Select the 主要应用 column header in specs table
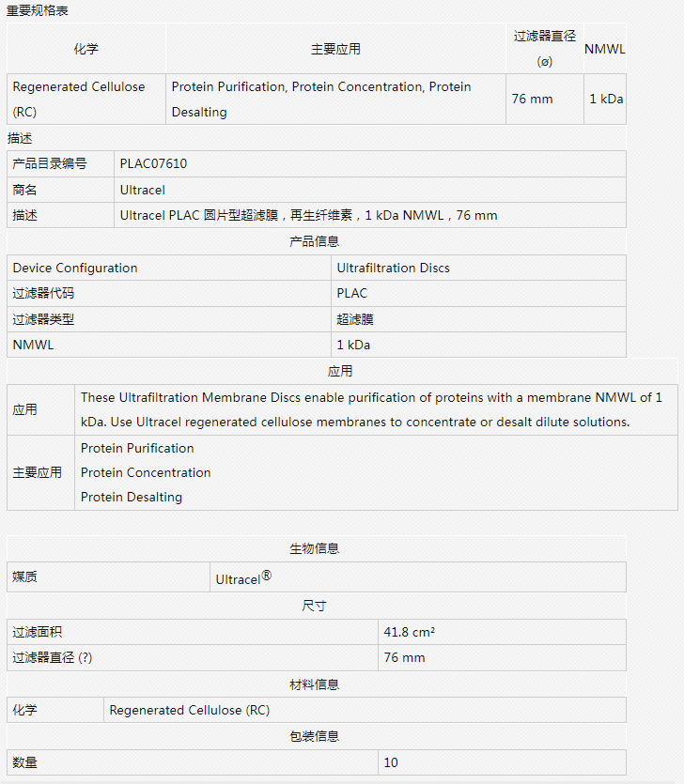 pyautogui.click(x=335, y=49)
